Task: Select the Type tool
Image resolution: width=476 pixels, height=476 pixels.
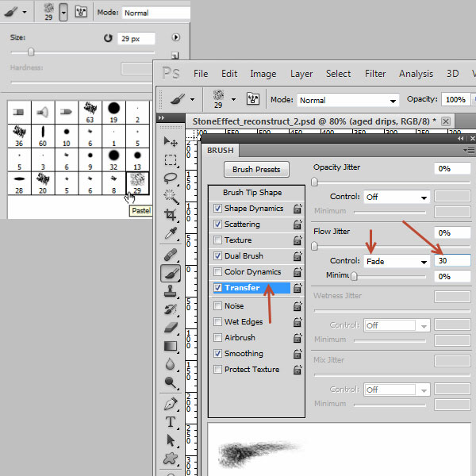Action: (x=171, y=422)
